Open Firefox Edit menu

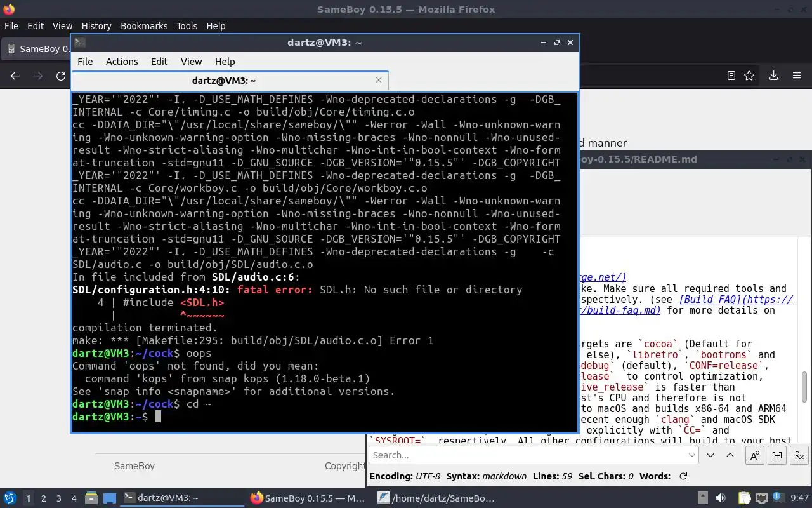(x=36, y=26)
